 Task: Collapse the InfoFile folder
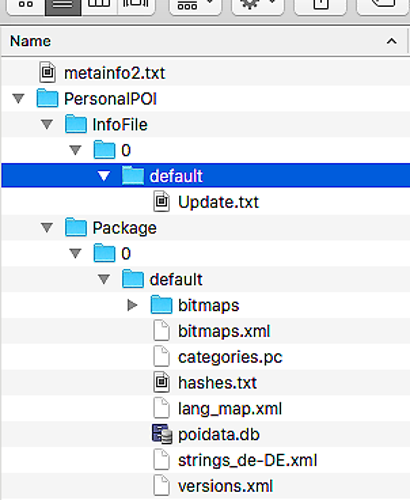tap(47, 124)
